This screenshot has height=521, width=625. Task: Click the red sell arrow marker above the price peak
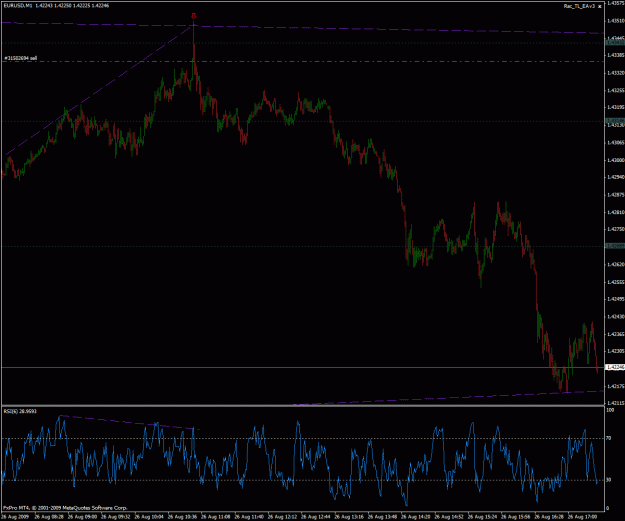(194, 16)
